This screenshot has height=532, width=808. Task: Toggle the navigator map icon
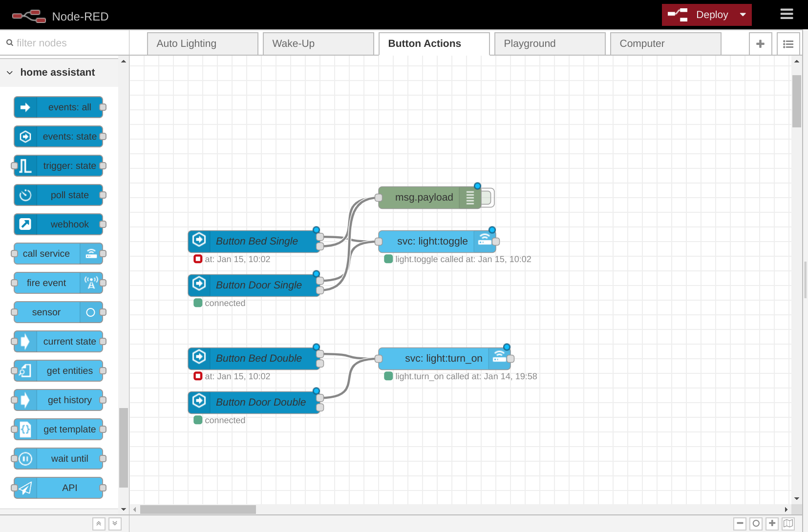point(788,523)
